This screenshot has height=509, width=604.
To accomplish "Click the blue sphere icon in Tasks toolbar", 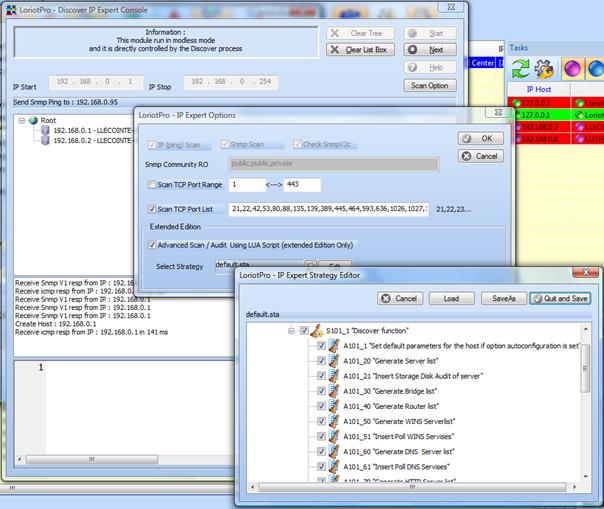I will 596,69.
